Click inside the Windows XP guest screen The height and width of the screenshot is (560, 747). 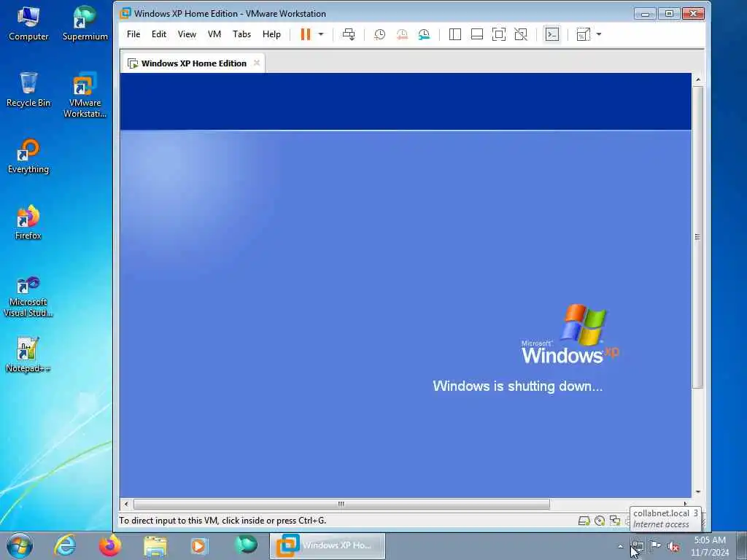pos(406,285)
